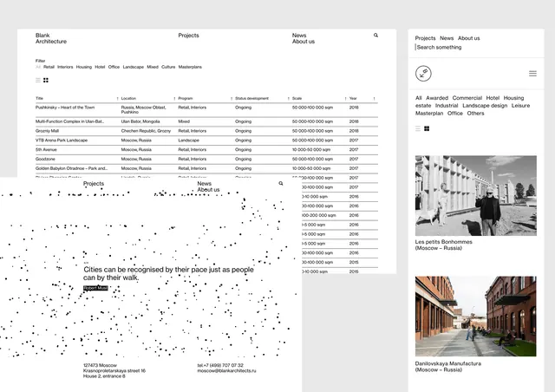This screenshot has width=555, height=392.
Task: Open VTB Arena Park Landscape row
Action: pyautogui.click(x=206, y=140)
